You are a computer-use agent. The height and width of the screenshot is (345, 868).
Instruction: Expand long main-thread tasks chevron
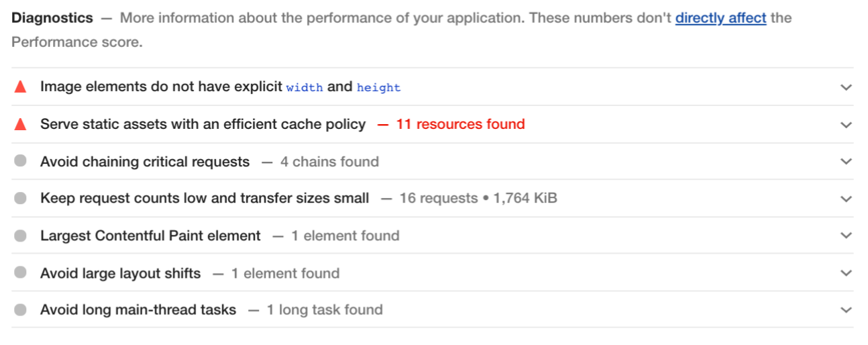(846, 310)
